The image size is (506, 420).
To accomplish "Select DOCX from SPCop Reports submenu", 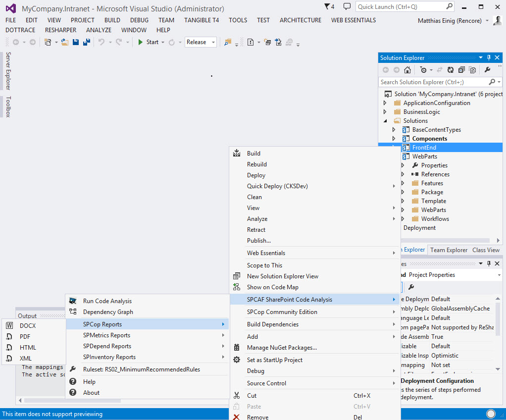I will tap(28, 326).
